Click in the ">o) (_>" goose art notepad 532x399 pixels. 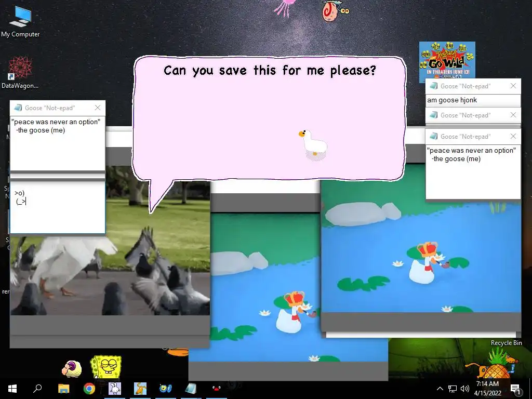click(x=58, y=207)
